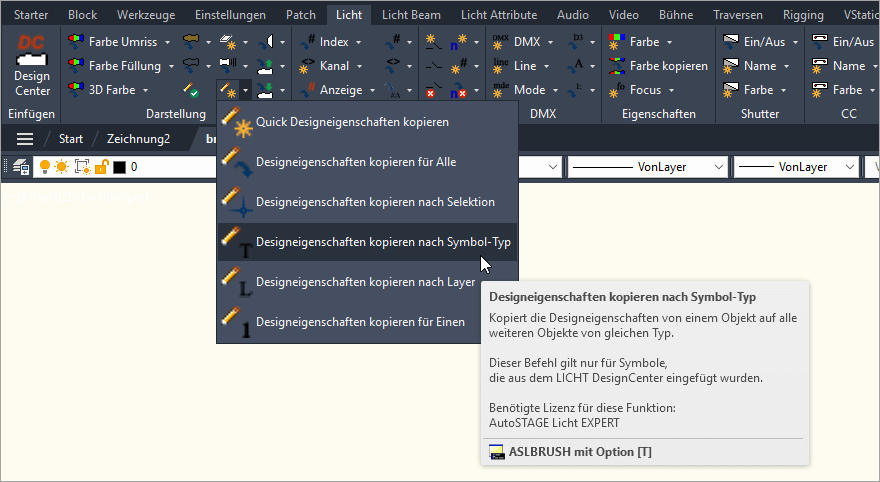Screen dimensions: 880x482
Task: Close the brush dropdown via its arrow
Action: [245, 90]
